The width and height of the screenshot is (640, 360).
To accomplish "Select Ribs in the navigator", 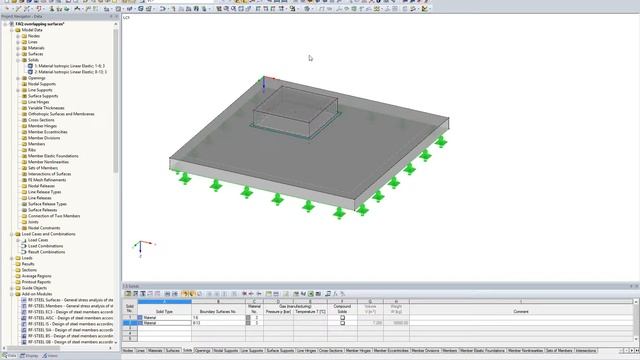I will coord(32,150).
